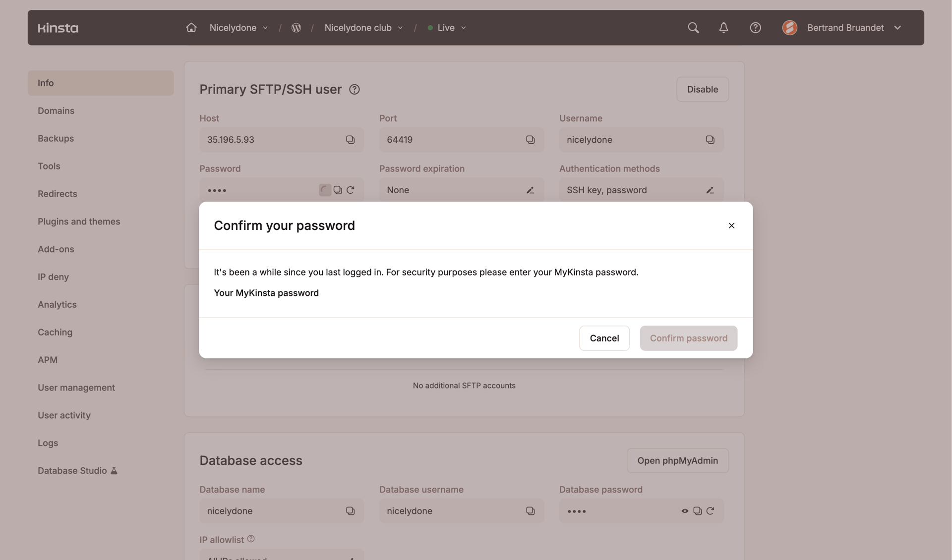Open the help center question mark
Screen dimensions: 952x560
pos(755,28)
